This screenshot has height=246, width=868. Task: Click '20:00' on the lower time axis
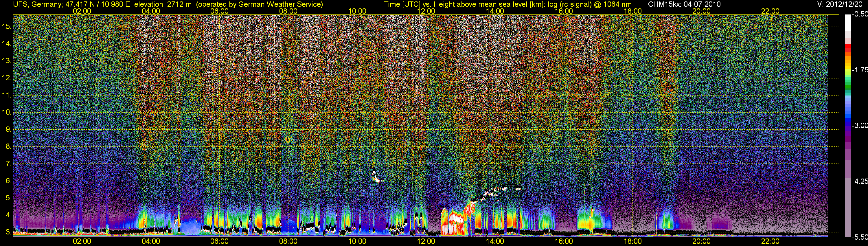[x=702, y=241]
